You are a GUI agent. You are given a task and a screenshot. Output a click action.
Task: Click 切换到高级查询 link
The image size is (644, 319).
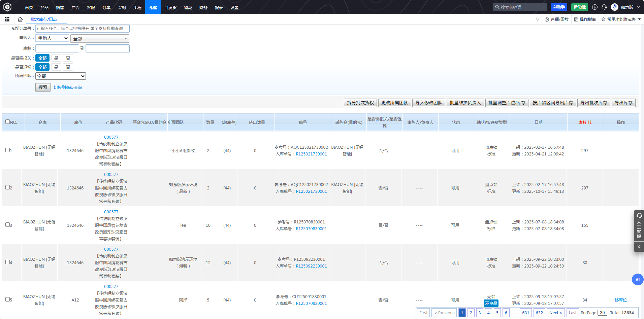coord(68,87)
